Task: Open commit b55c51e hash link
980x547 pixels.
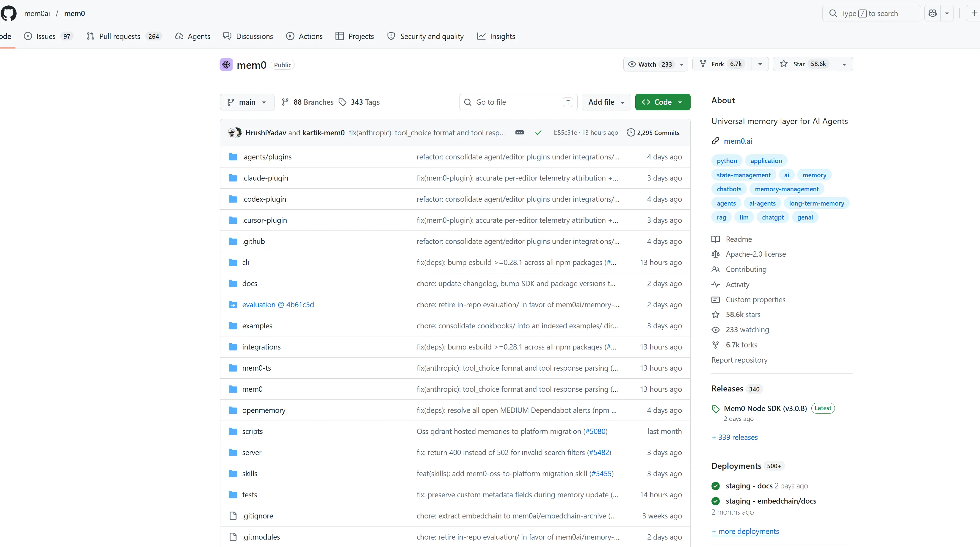Action: click(x=565, y=132)
